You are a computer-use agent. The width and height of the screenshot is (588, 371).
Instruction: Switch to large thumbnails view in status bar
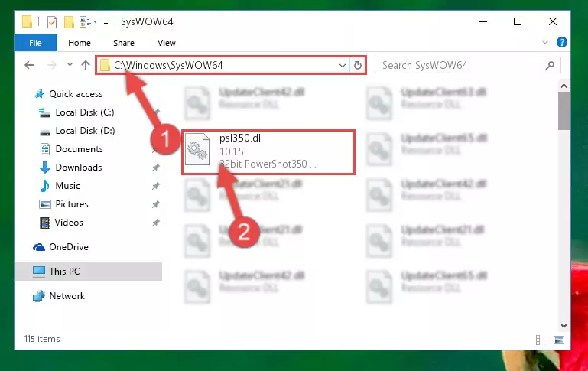(559, 340)
